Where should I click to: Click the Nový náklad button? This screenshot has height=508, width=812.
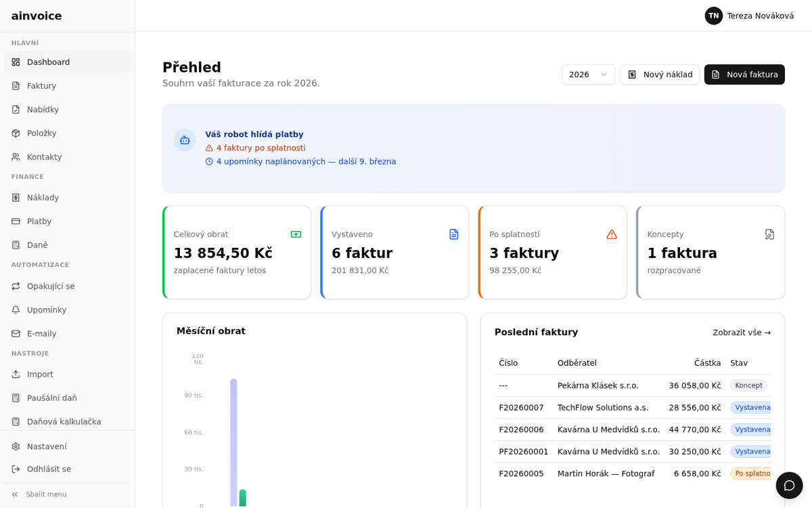[660, 75]
